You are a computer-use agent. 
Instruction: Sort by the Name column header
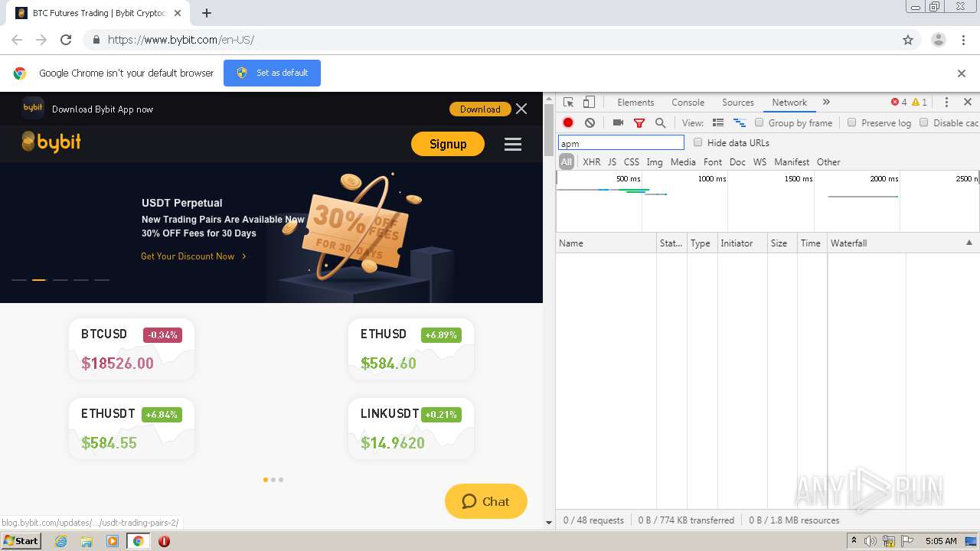[606, 243]
